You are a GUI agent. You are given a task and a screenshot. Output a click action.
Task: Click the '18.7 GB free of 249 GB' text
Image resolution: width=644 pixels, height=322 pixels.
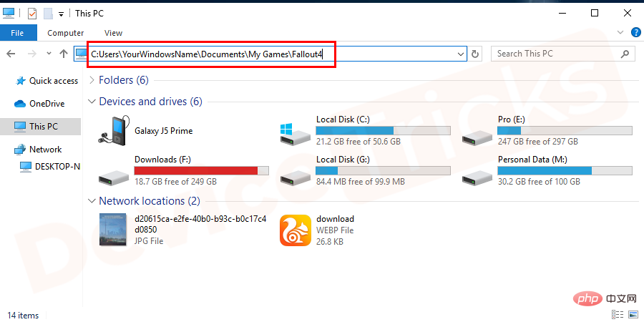pyautogui.click(x=175, y=182)
